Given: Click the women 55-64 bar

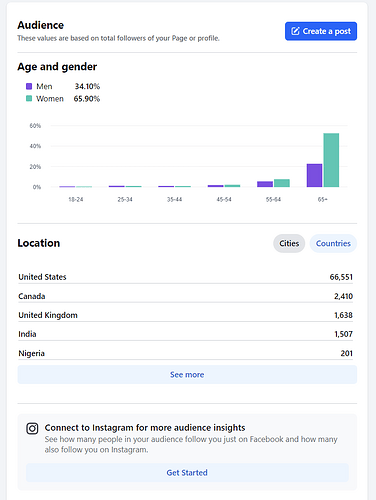Looking at the screenshot, I should pyautogui.click(x=282, y=183).
